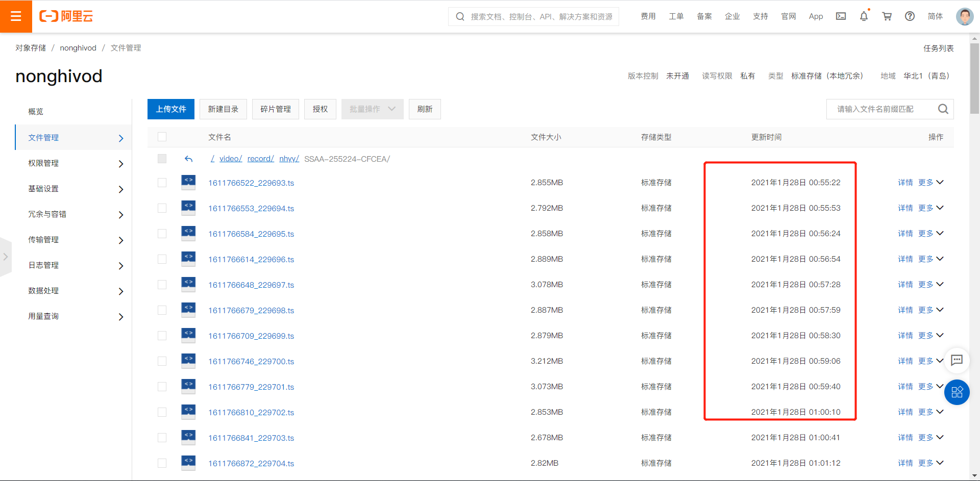This screenshot has width=980, height=481.
Task: Open the shopping cart
Action: [x=887, y=16]
